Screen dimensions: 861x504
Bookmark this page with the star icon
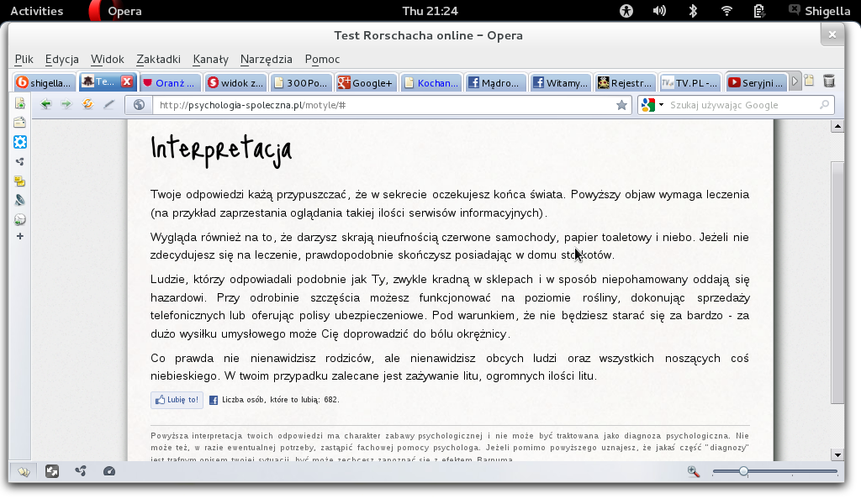coord(621,105)
